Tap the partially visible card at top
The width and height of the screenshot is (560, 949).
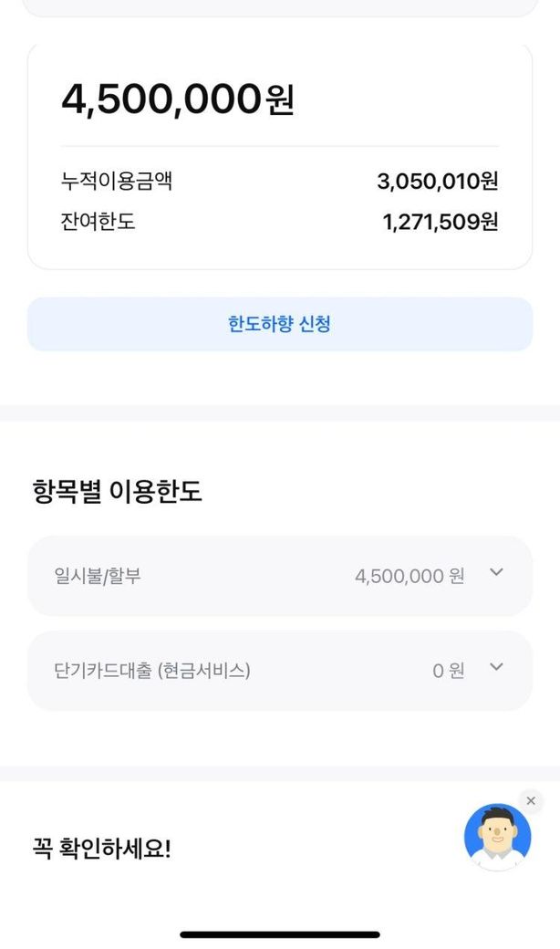[279, 7]
